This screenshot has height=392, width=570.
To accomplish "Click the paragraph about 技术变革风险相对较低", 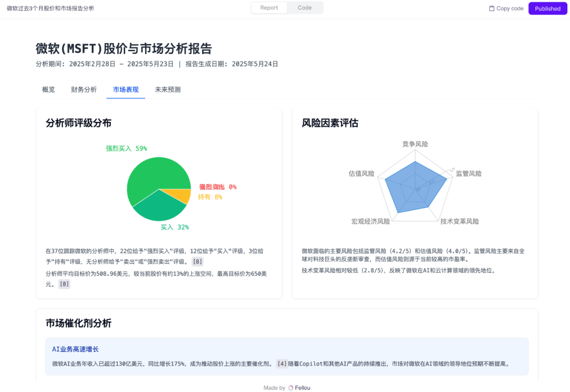I will pos(399,271).
